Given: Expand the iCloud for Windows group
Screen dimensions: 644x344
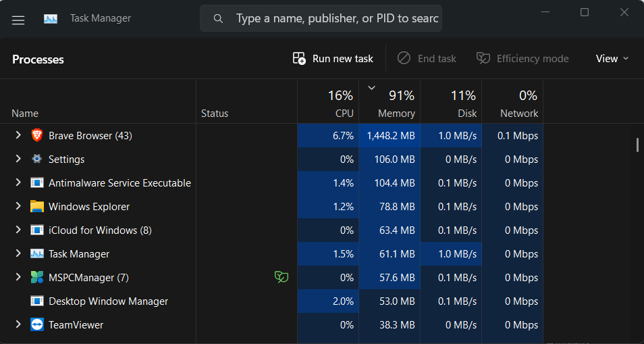Looking at the screenshot, I should [x=18, y=230].
